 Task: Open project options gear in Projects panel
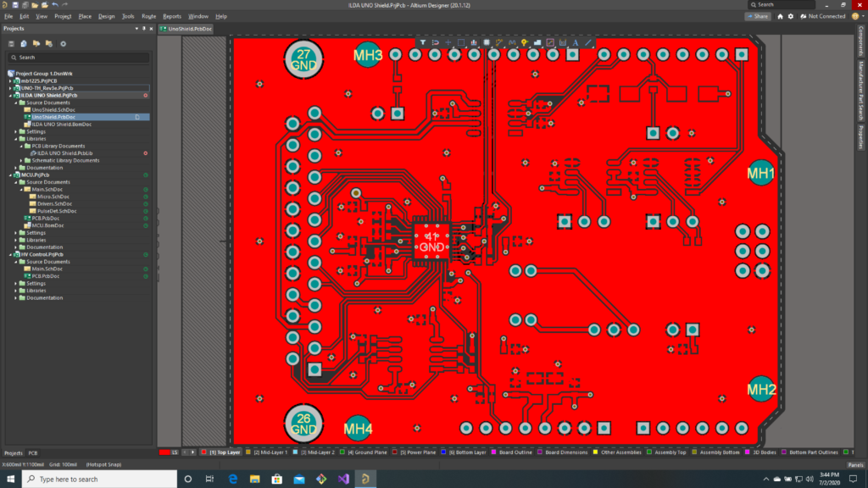tap(63, 43)
